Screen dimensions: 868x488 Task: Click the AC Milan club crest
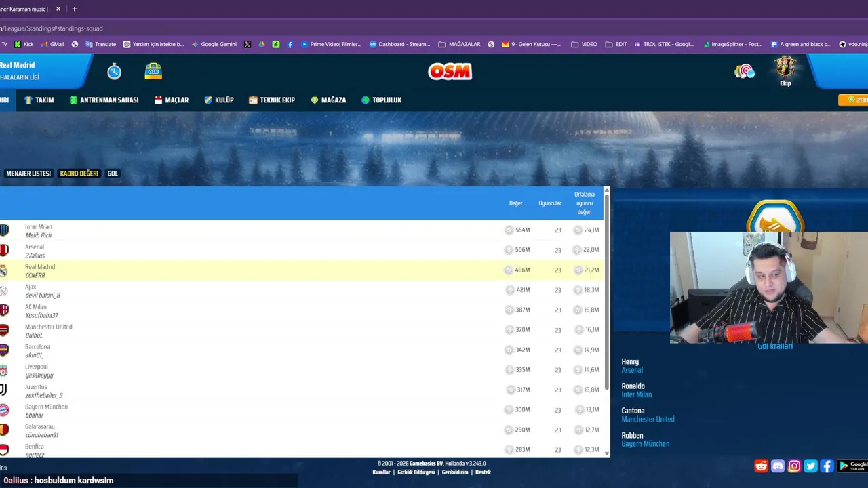click(4, 310)
